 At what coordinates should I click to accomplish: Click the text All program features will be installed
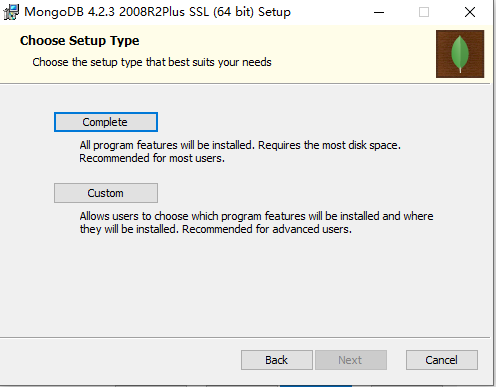(167, 145)
